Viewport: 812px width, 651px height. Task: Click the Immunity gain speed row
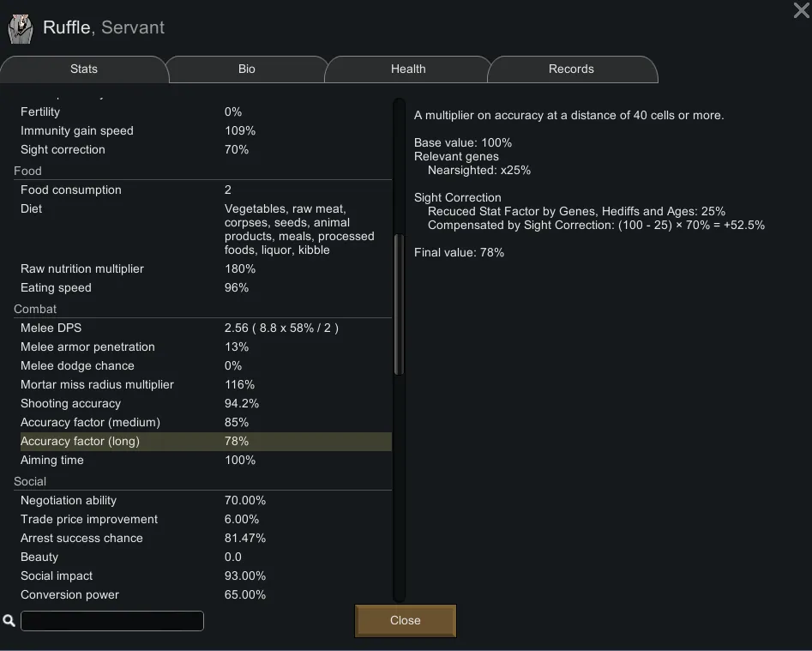(204, 130)
